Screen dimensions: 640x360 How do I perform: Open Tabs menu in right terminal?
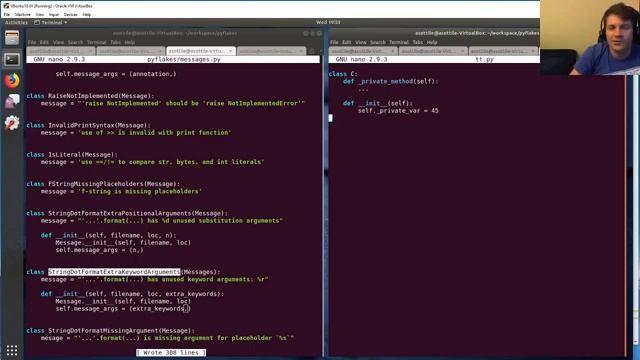(418, 42)
